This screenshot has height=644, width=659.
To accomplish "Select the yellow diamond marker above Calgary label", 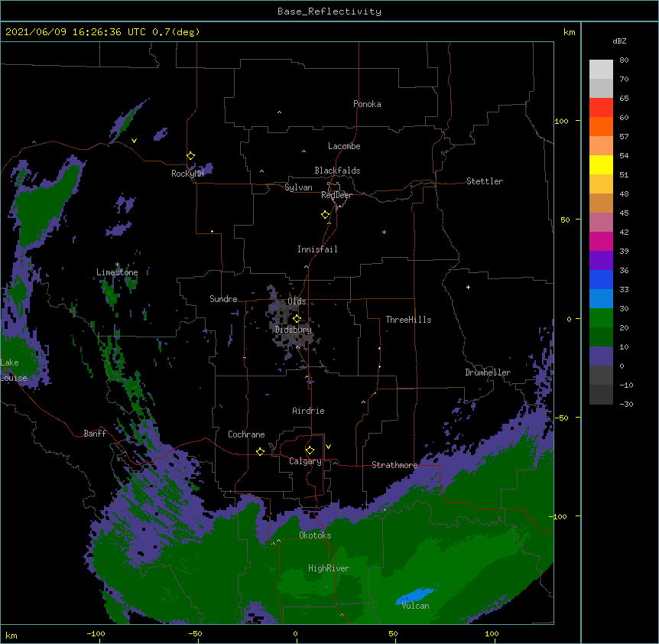I will click(310, 450).
